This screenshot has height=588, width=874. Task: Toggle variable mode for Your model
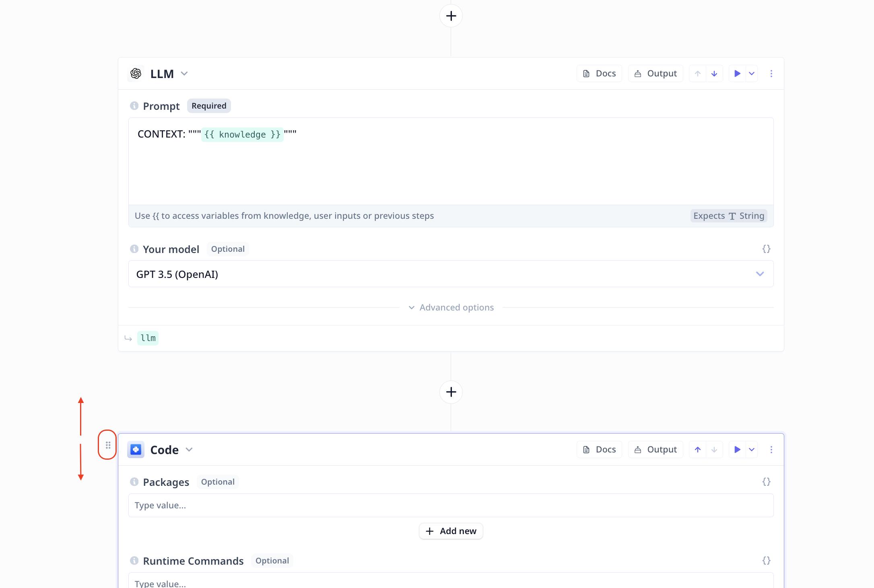pos(766,249)
